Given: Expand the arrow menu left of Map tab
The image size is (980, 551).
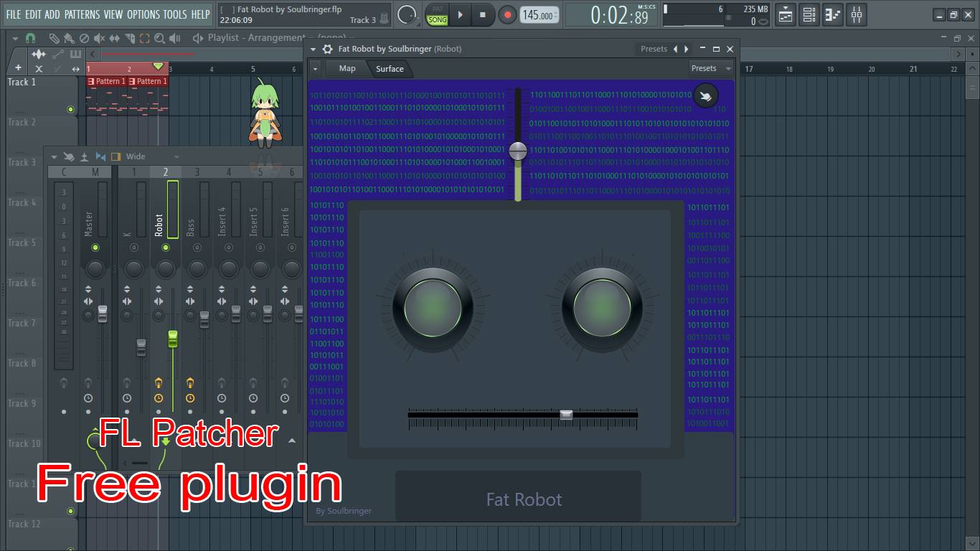Looking at the screenshot, I should pos(315,68).
